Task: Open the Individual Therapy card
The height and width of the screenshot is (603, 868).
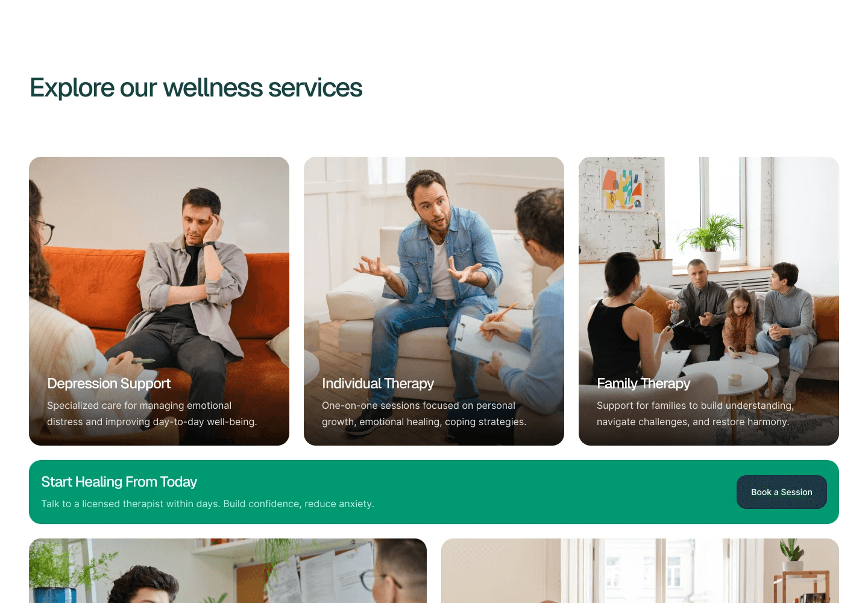Action: click(x=434, y=301)
